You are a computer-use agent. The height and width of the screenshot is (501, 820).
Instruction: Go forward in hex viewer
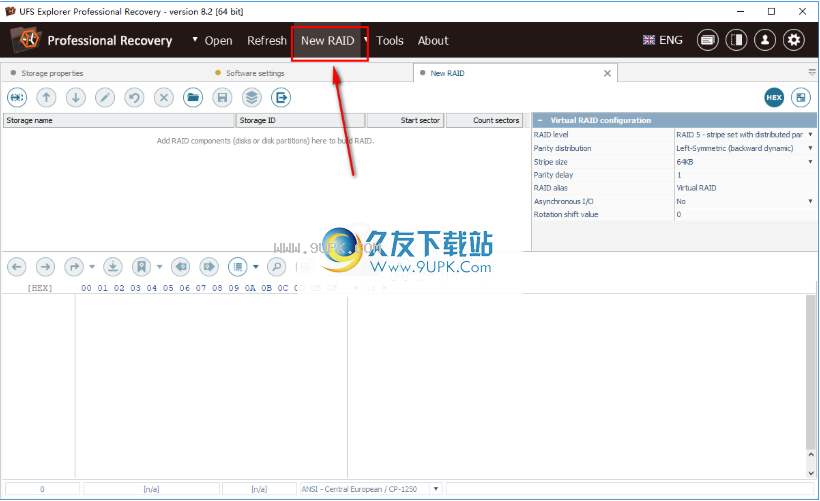pyautogui.click(x=45, y=267)
